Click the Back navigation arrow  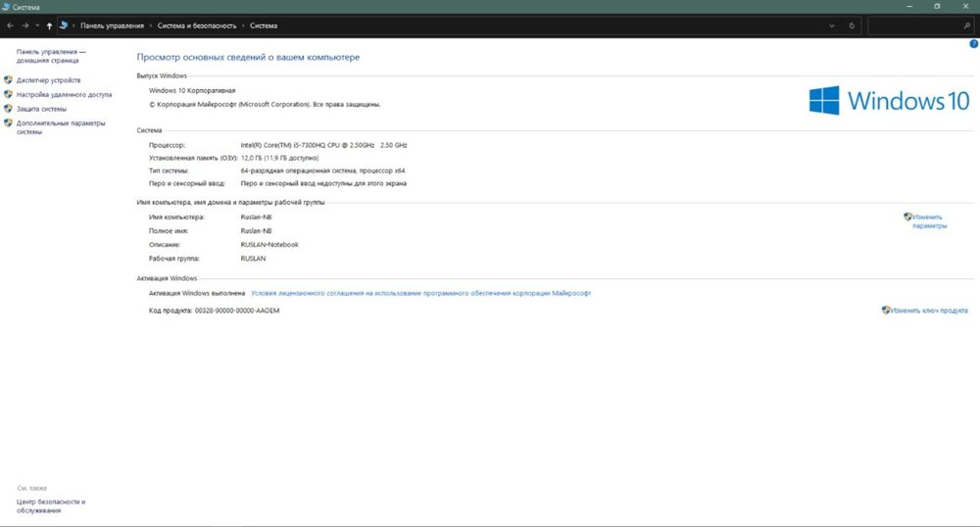(x=10, y=25)
